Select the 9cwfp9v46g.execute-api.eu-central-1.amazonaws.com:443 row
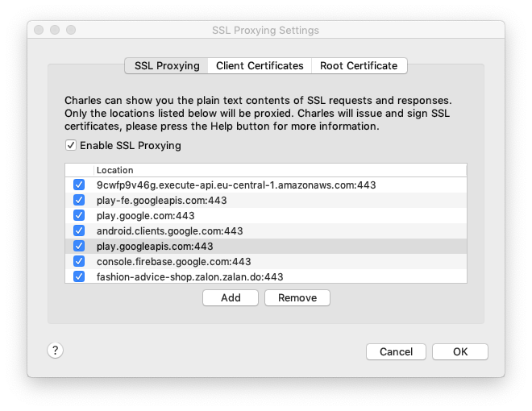532x411 pixels. click(266, 185)
